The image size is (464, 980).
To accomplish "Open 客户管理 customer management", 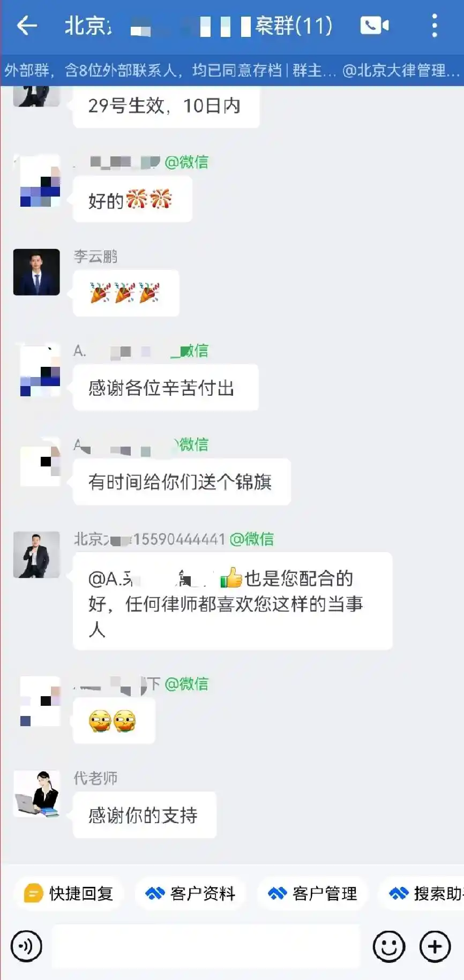I will (312, 893).
